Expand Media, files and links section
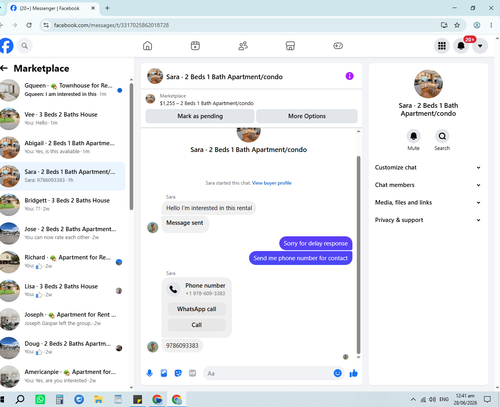Screen dimensions: 500x407 click(x=428, y=202)
